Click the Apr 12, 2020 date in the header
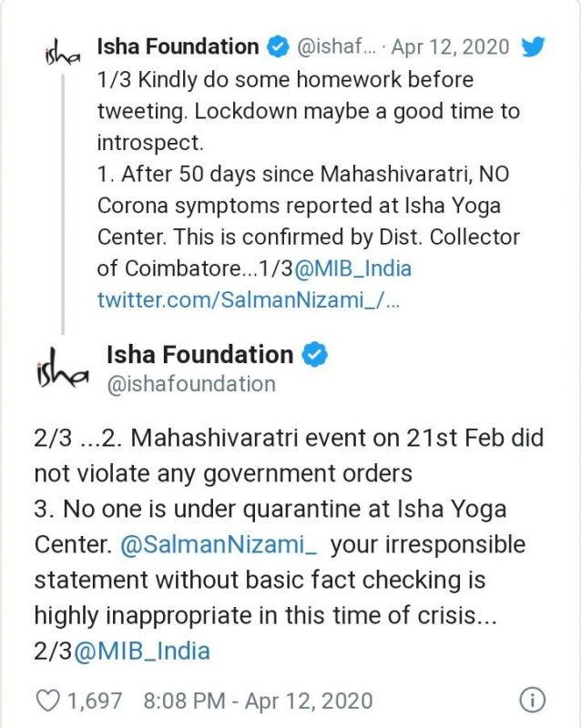This screenshot has width=581, height=728. point(464,46)
